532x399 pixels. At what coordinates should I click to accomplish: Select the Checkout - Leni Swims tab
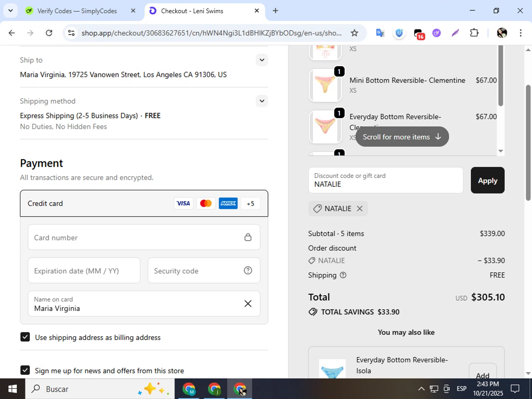[x=192, y=11]
